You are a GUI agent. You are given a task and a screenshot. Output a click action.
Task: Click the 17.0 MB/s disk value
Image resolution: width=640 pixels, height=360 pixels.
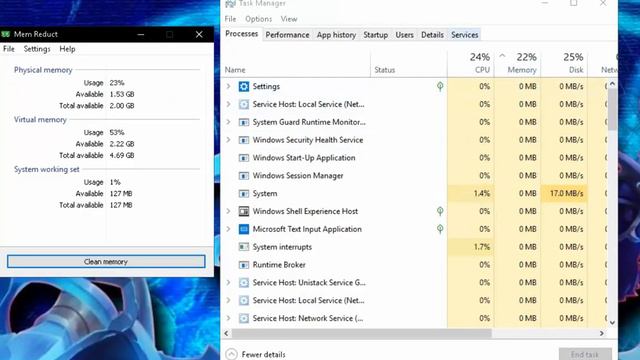point(567,193)
